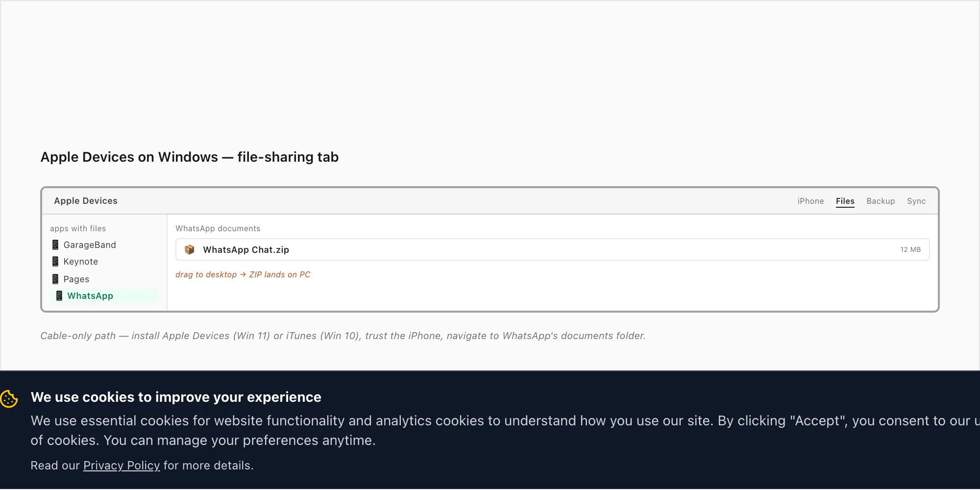Open the Backup tab

[x=881, y=201]
